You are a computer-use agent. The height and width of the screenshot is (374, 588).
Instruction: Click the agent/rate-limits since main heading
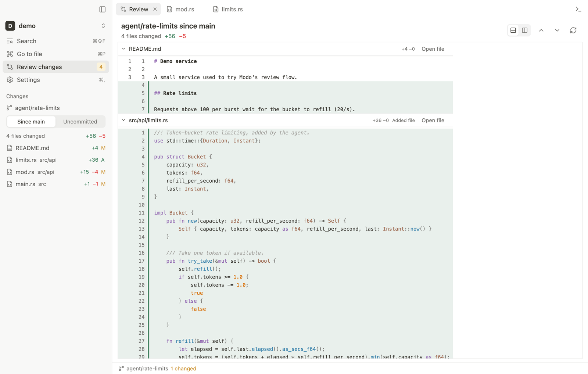pos(168,26)
